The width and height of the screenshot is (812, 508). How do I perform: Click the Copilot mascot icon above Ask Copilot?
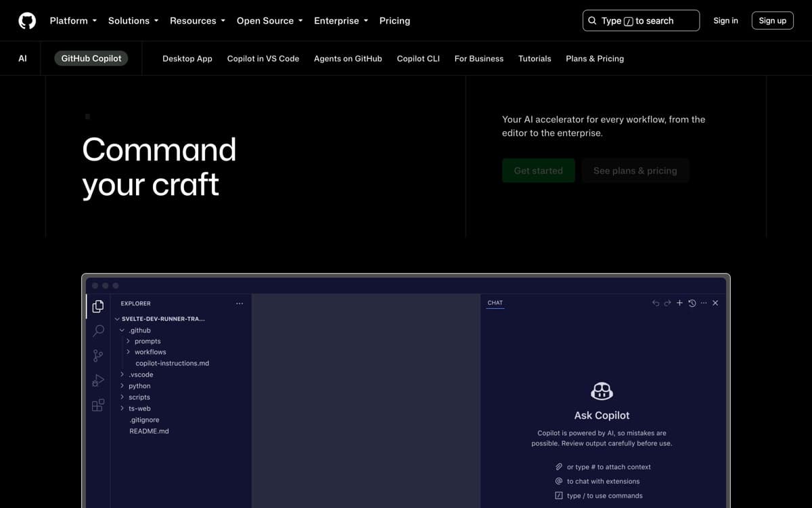point(602,391)
